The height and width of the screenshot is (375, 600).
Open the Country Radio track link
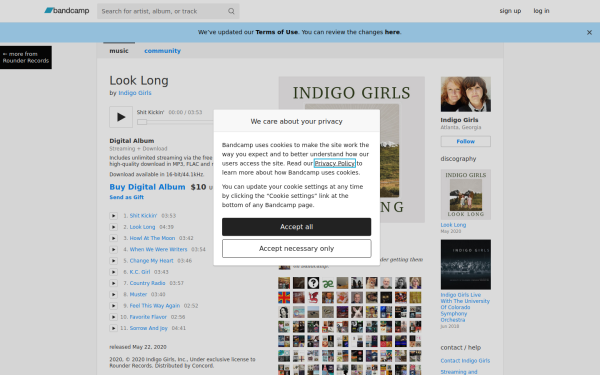click(x=147, y=283)
